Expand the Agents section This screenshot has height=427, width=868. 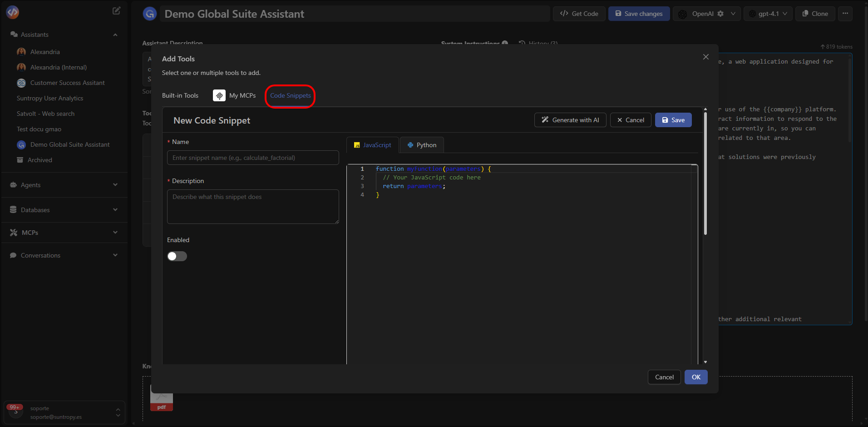pos(115,185)
